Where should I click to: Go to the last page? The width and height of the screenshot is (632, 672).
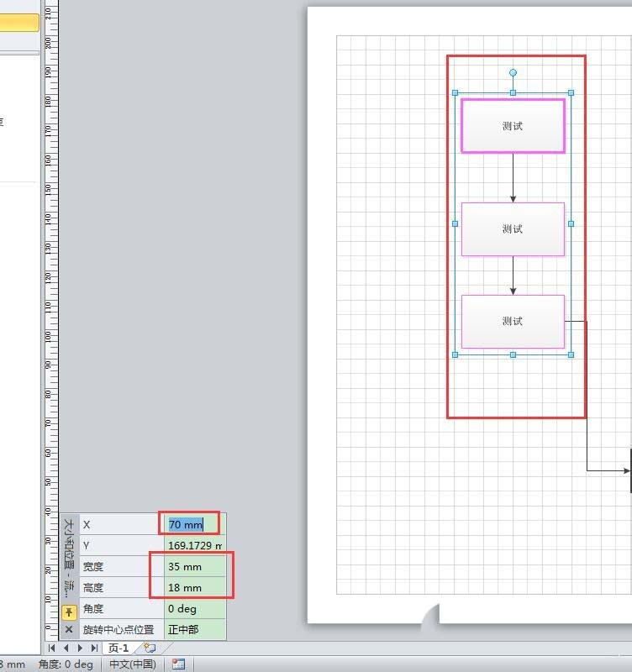coord(94,648)
